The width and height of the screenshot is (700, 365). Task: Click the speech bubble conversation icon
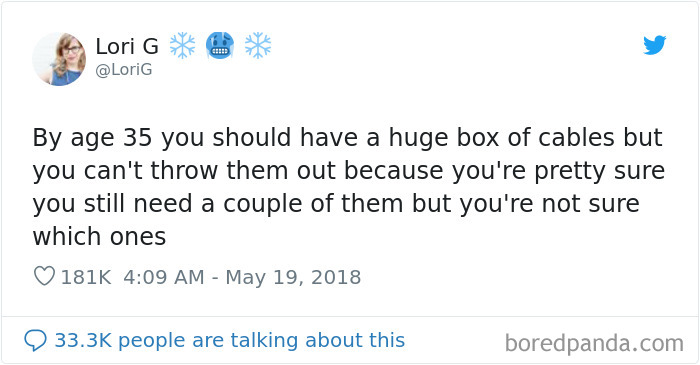tap(35, 340)
